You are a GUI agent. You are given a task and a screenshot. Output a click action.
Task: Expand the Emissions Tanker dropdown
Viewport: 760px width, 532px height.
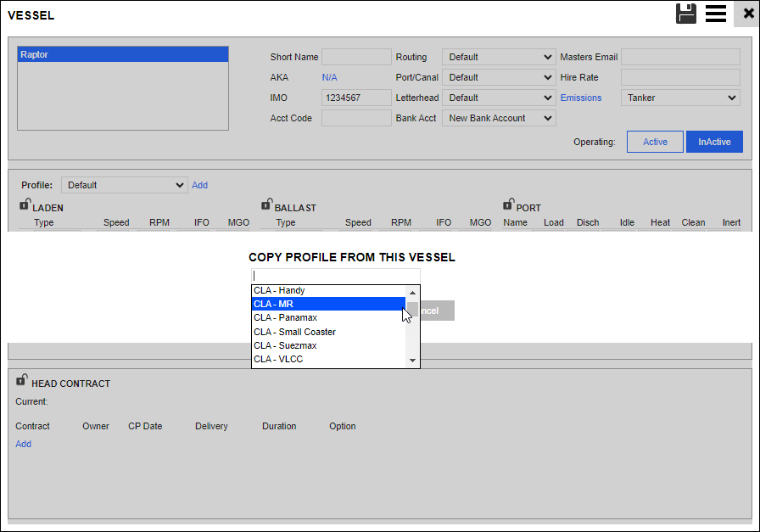[680, 98]
